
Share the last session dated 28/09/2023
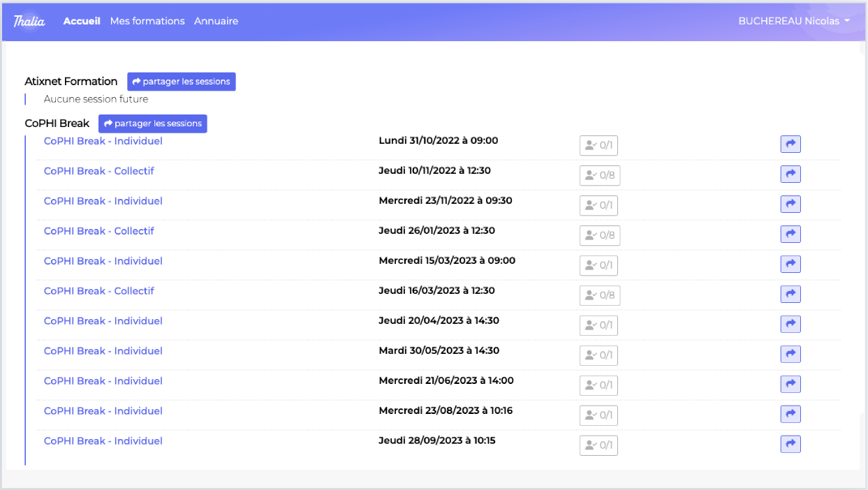point(790,445)
